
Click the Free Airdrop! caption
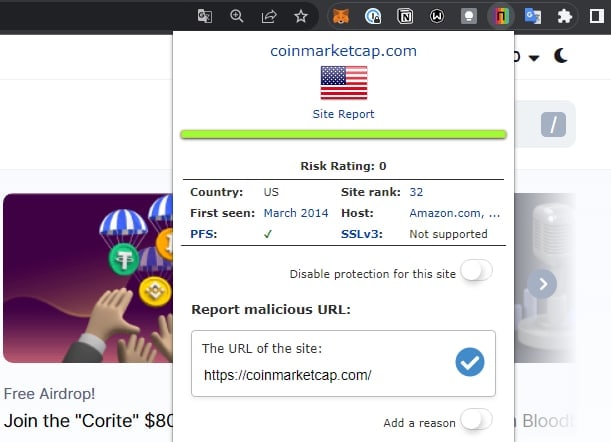point(49,394)
